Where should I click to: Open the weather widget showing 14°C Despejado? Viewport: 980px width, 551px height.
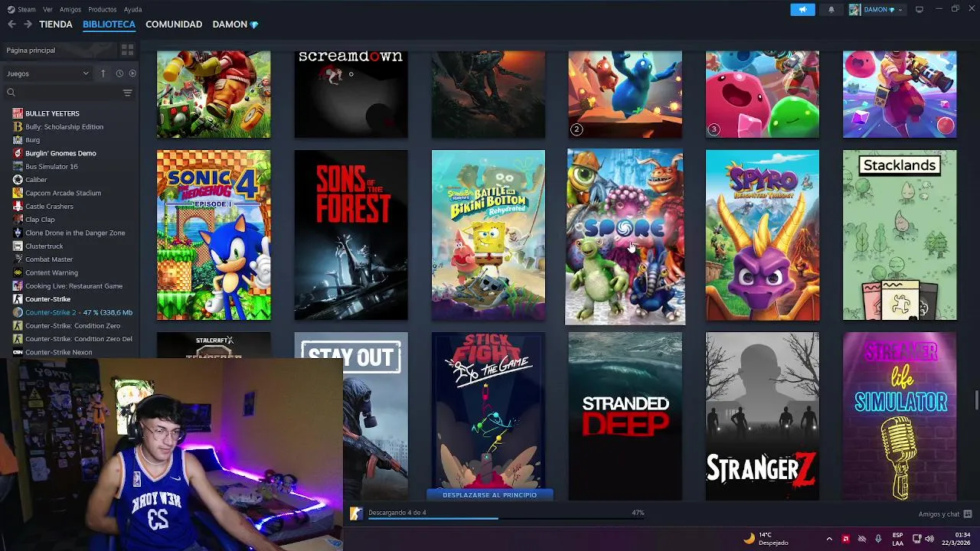pyautogui.click(x=766, y=539)
